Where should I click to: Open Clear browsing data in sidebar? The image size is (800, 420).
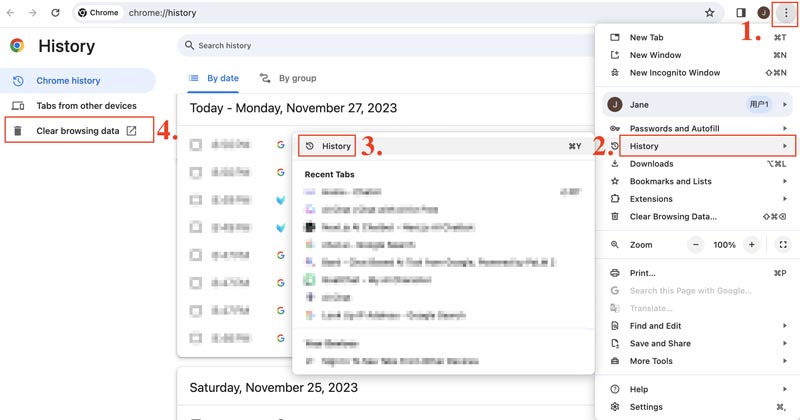pos(78,131)
